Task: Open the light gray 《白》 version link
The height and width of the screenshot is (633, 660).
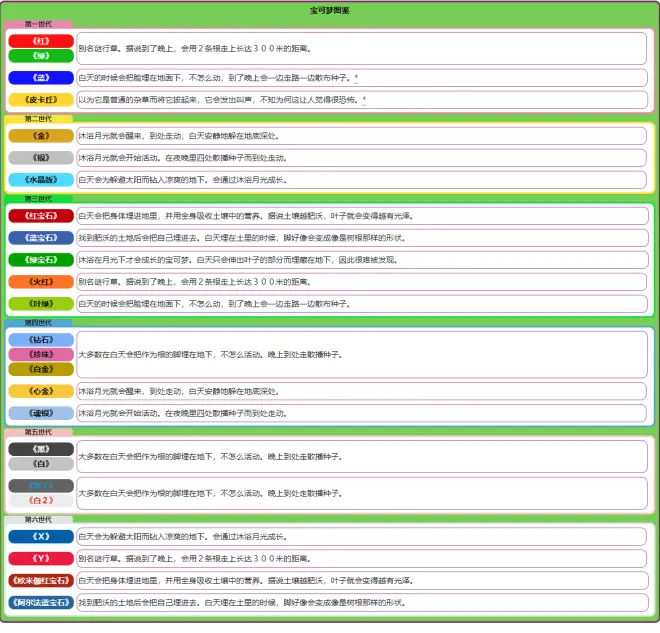Action: pyautogui.click(x=41, y=464)
